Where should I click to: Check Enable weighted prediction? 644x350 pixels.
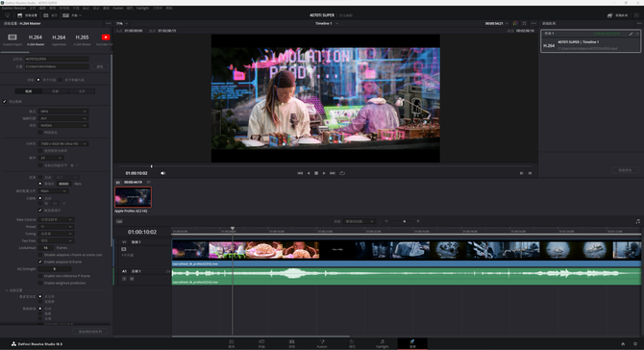tap(40, 283)
